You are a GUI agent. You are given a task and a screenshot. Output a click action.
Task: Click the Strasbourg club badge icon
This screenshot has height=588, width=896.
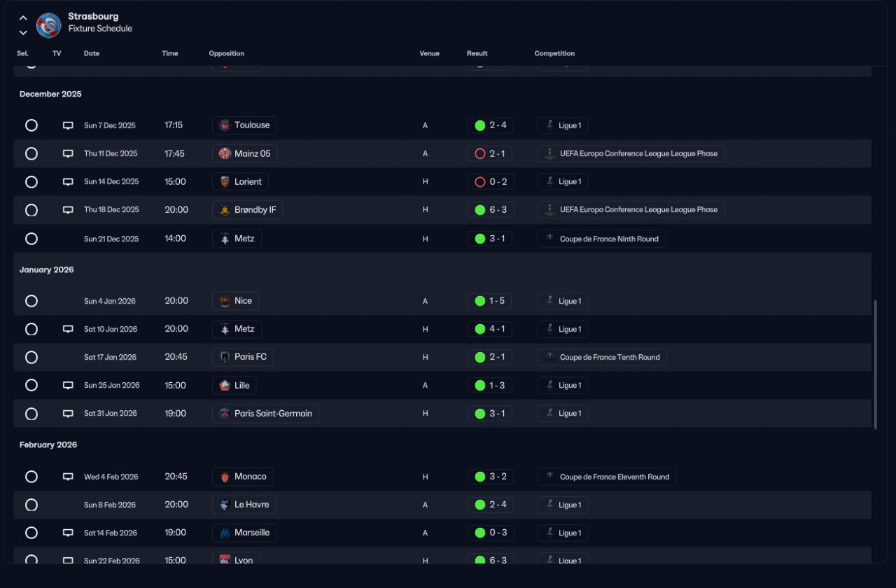click(49, 25)
